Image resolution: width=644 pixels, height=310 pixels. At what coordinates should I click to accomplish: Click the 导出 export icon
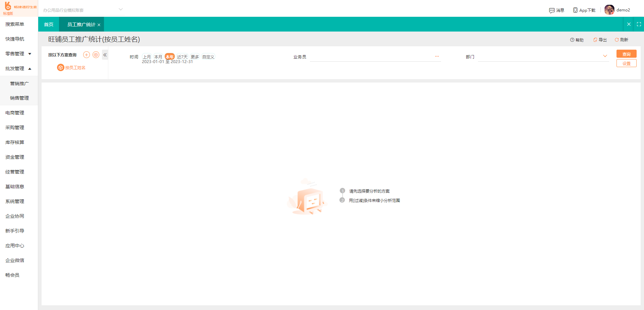[x=595, y=40]
